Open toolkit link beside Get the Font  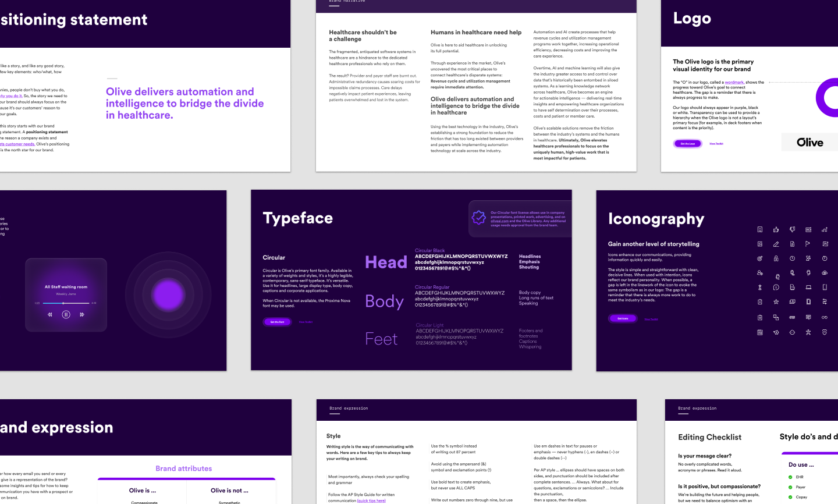[x=306, y=322]
